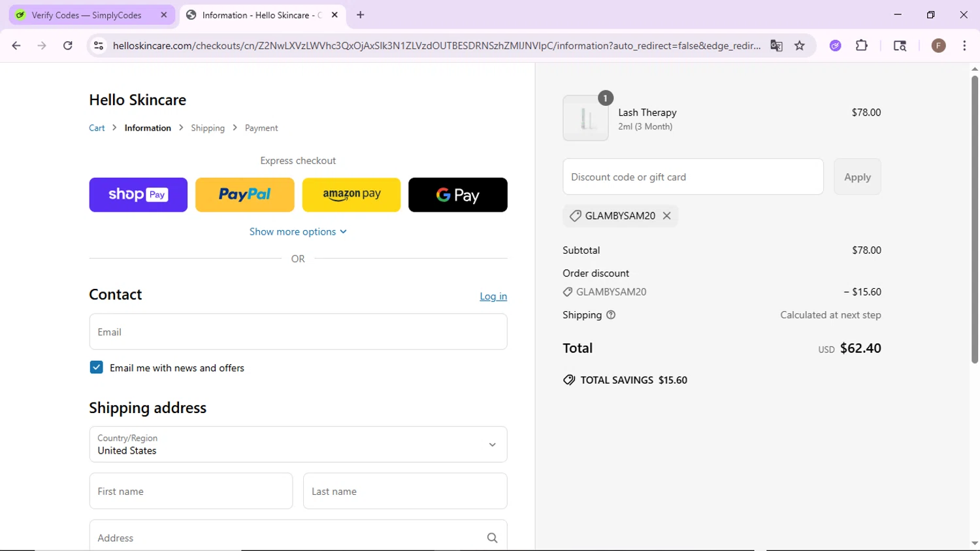
Task: Click the "– $15.60" discount amount
Action: point(862,292)
